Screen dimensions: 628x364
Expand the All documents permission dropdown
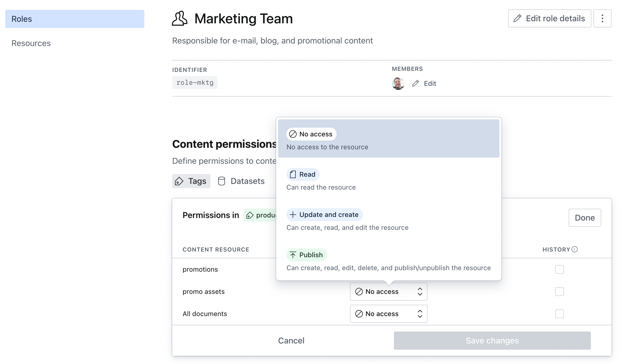(x=388, y=314)
